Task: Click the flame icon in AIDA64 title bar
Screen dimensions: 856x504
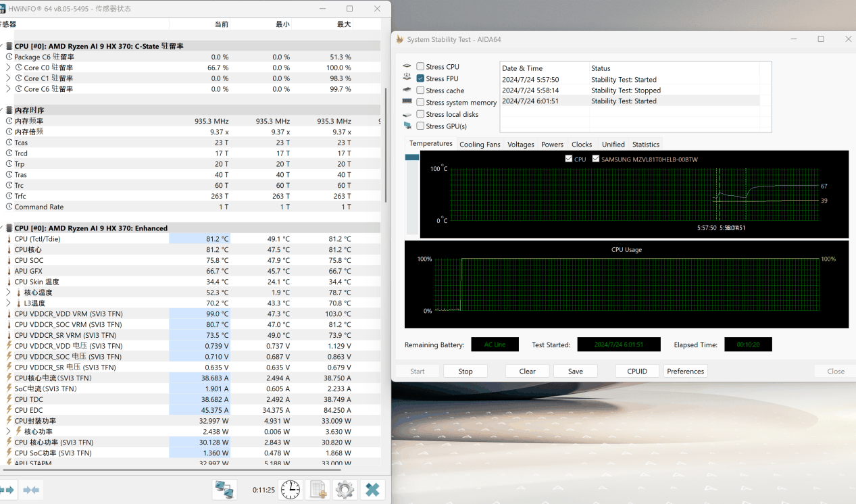Action: coord(399,39)
